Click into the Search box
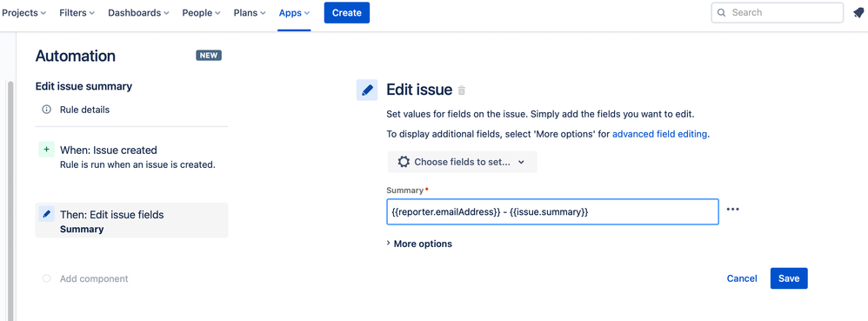The height and width of the screenshot is (321, 868). (778, 13)
